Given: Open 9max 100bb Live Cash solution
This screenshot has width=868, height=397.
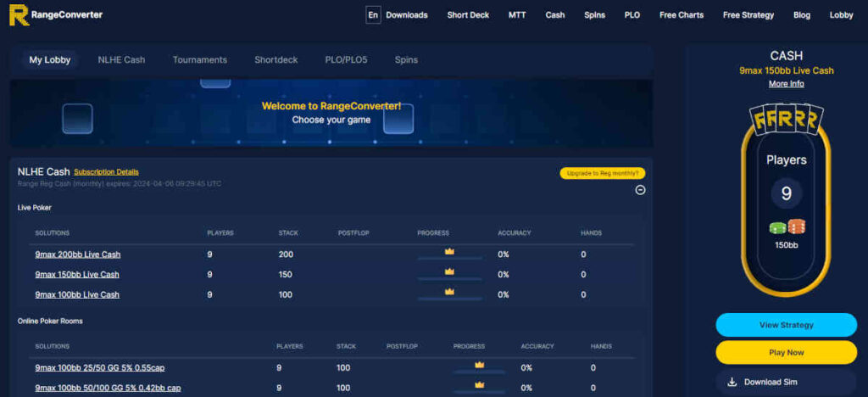Looking at the screenshot, I should click(x=77, y=294).
